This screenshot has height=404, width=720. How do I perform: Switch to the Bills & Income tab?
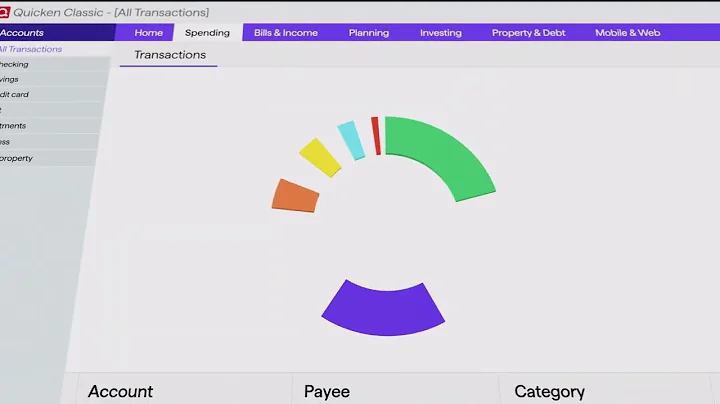tap(286, 33)
